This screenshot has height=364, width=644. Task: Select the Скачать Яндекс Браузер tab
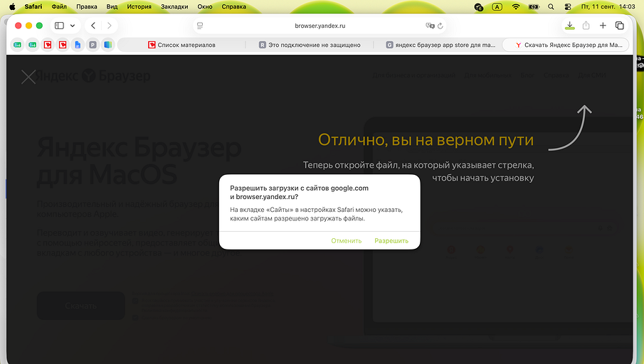(566, 45)
